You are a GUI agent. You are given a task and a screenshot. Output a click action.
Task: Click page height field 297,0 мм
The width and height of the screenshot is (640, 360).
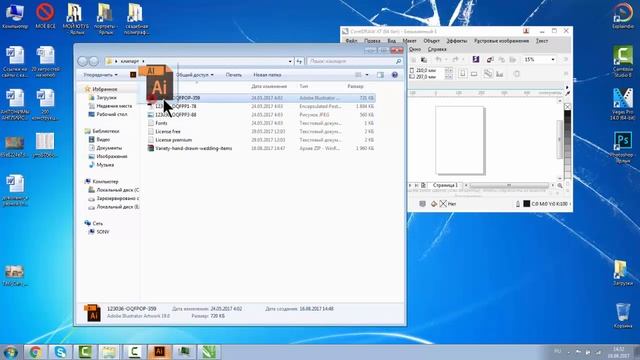[x=429, y=77]
